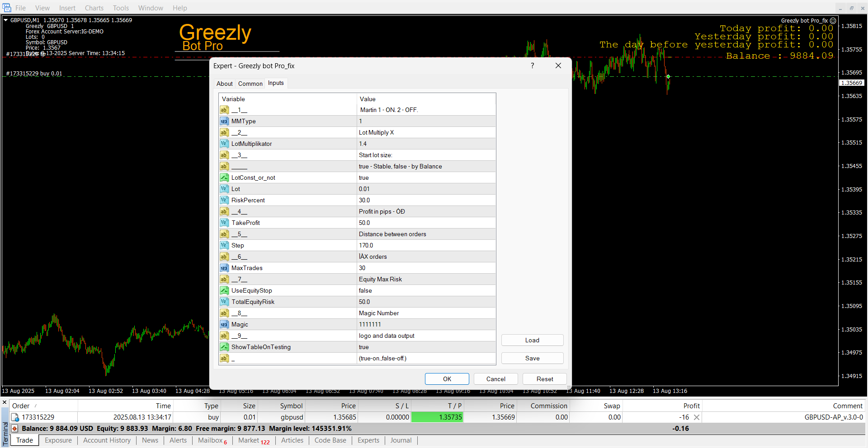Close the Terminal panel with its small x
This screenshot has height=448, width=868.
click(5, 402)
